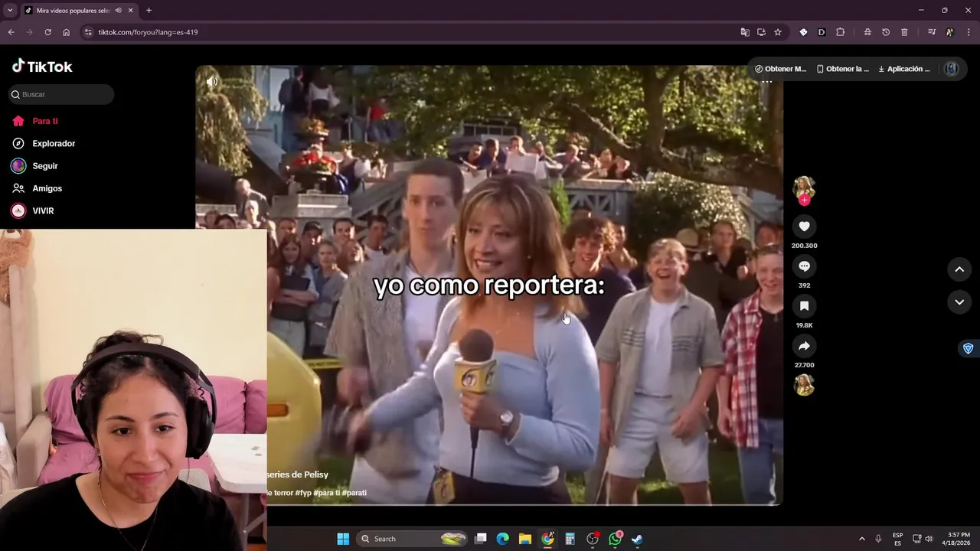
Task: Open the Chrome three-dot menu
Action: coord(969,32)
